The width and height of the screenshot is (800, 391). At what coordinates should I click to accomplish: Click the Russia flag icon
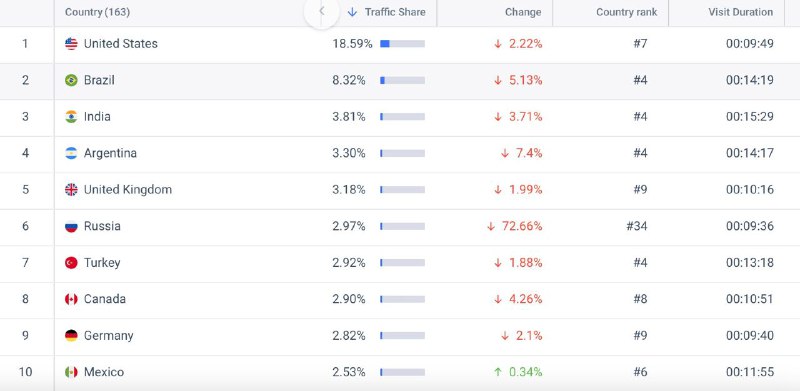click(x=71, y=226)
